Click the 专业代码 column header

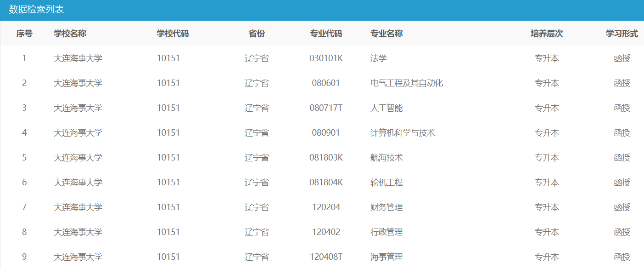(x=326, y=34)
